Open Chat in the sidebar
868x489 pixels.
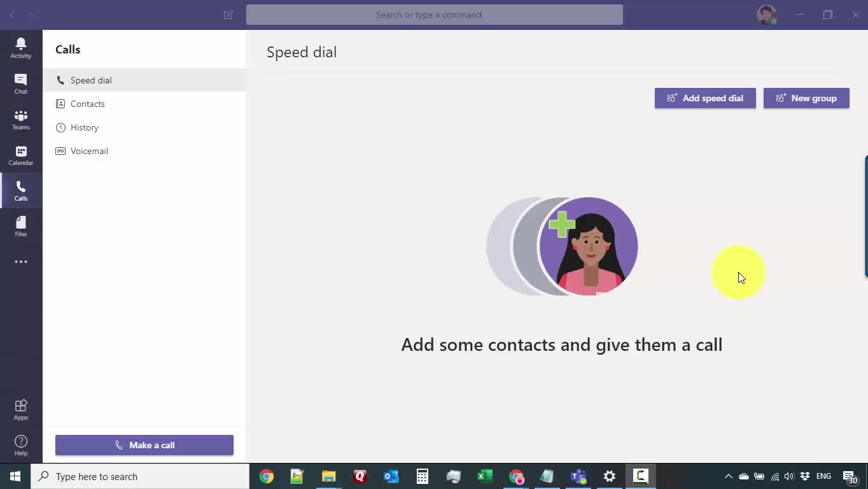pos(21,83)
